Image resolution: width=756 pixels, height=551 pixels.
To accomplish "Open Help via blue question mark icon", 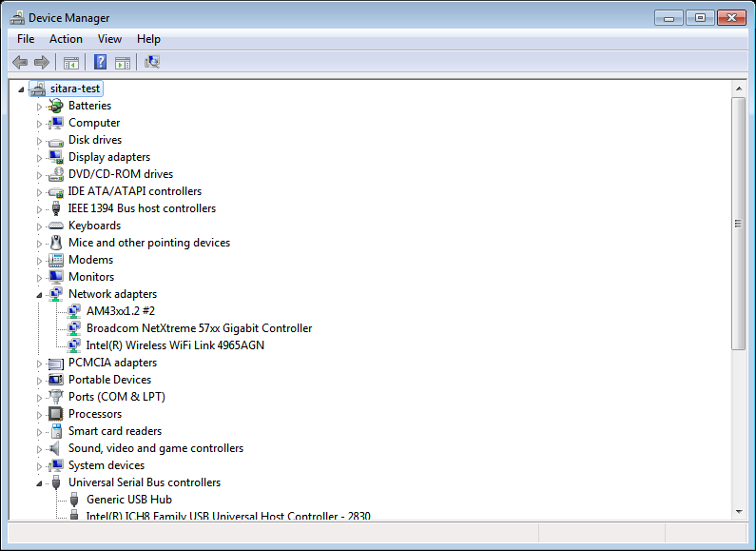I will pos(100,62).
